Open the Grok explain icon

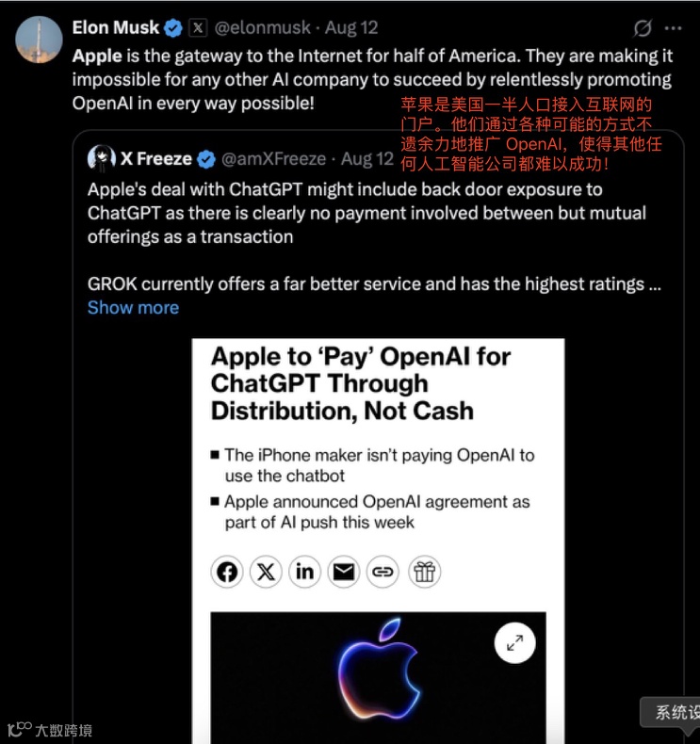643,28
